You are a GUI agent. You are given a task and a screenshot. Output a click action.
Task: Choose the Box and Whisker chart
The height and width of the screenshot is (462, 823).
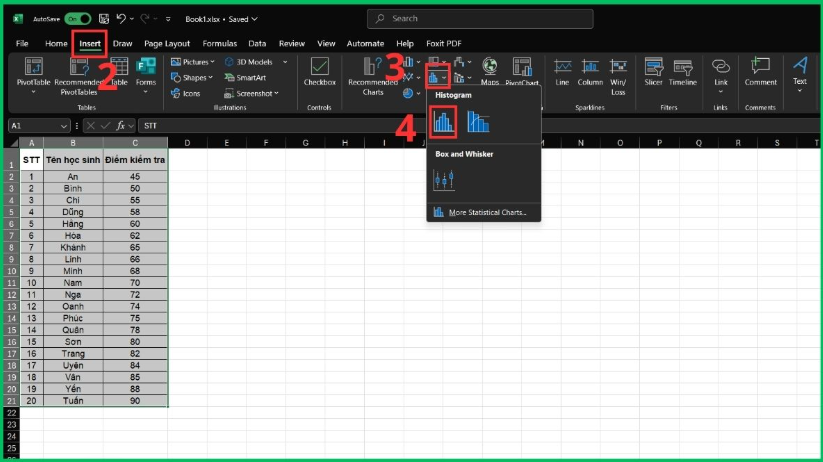(x=444, y=180)
